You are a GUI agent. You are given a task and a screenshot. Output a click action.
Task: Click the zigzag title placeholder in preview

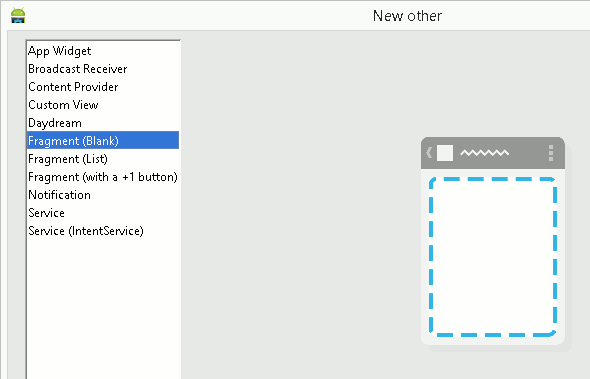click(x=485, y=153)
